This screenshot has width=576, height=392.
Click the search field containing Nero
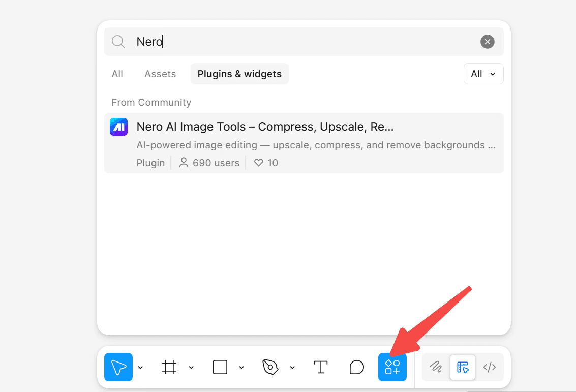point(304,42)
